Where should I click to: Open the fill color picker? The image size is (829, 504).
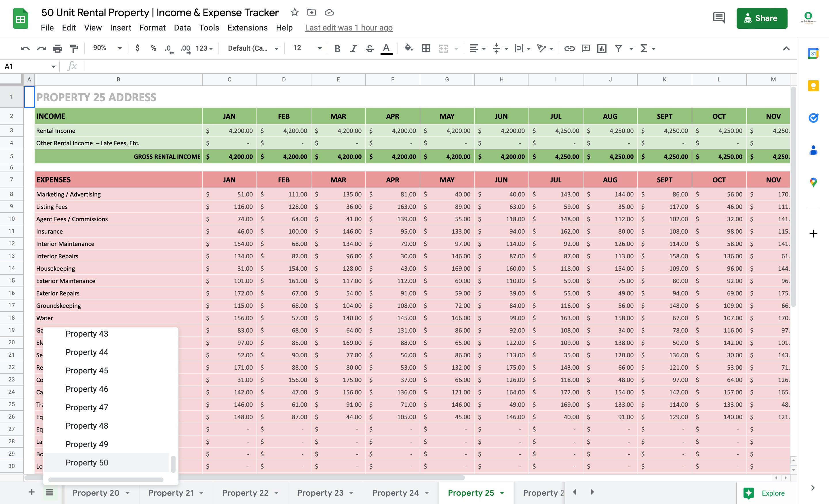point(409,48)
